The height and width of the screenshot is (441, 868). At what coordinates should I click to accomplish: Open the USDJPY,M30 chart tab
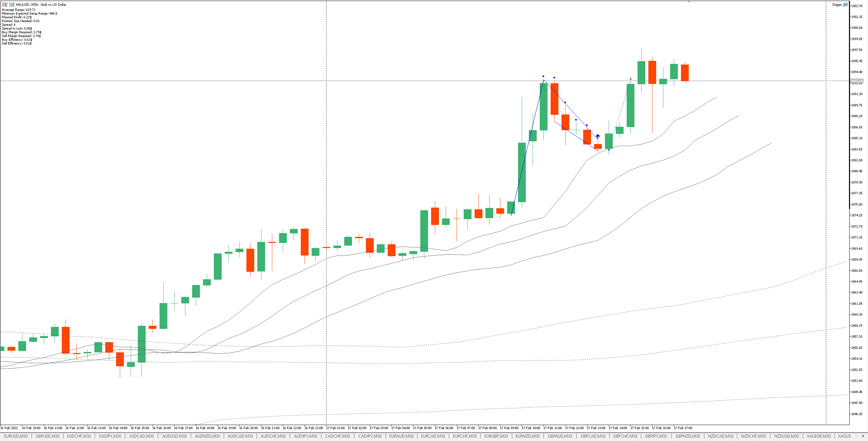(110, 436)
